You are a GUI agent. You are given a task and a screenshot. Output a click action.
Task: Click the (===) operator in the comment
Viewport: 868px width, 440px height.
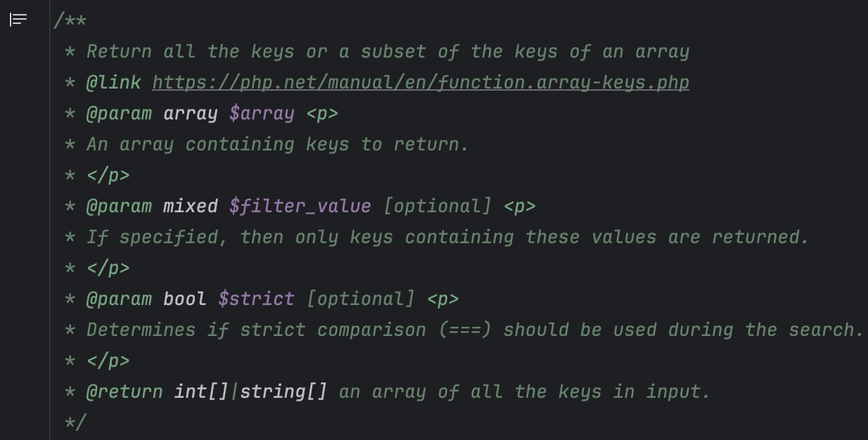pyautogui.click(x=464, y=330)
